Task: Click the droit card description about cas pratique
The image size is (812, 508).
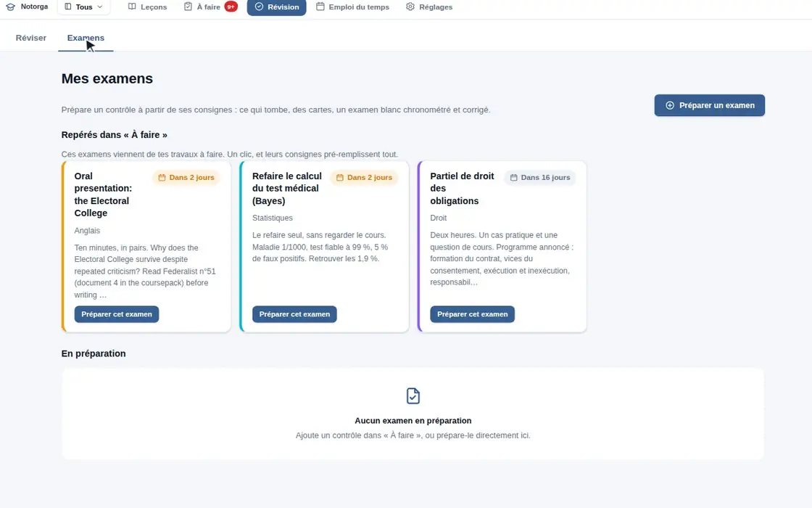Action: pyautogui.click(x=501, y=258)
